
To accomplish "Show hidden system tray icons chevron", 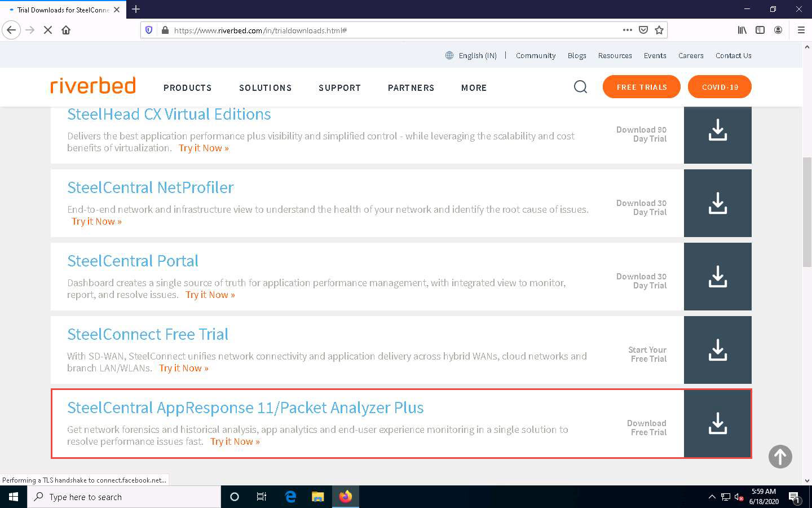I will [712, 497].
